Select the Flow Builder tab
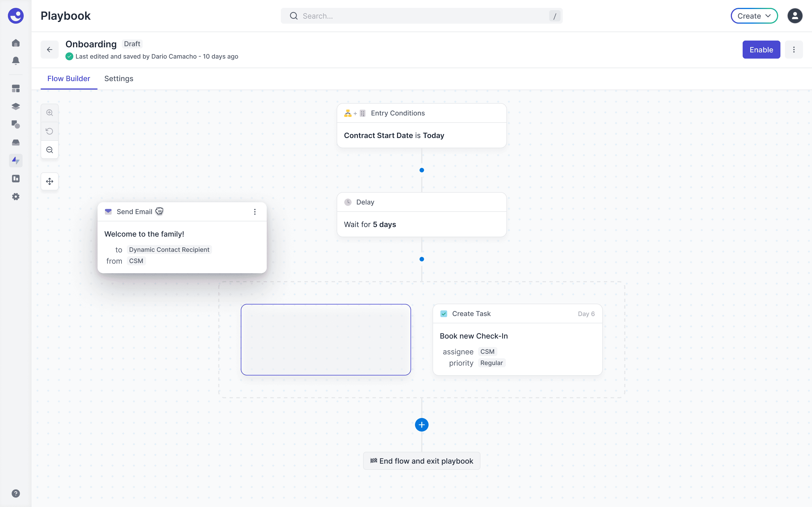 pos(69,79)
